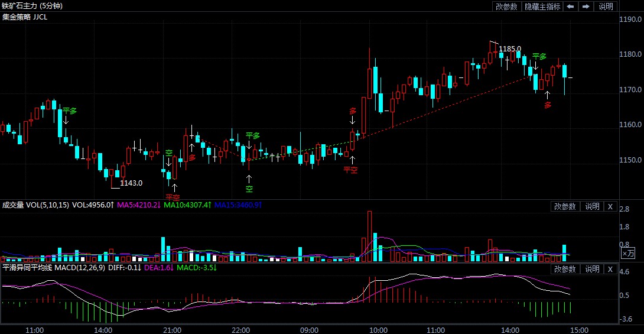Click the right arrow navigation button
The image size is (644, 334).
point(586,7)
